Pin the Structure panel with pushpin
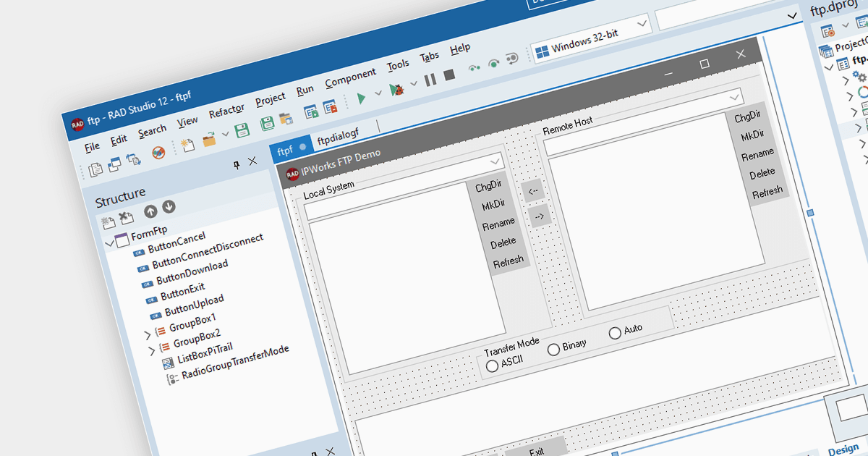The width and height of the screenshot is (868, 456). (x=236, y=166)
